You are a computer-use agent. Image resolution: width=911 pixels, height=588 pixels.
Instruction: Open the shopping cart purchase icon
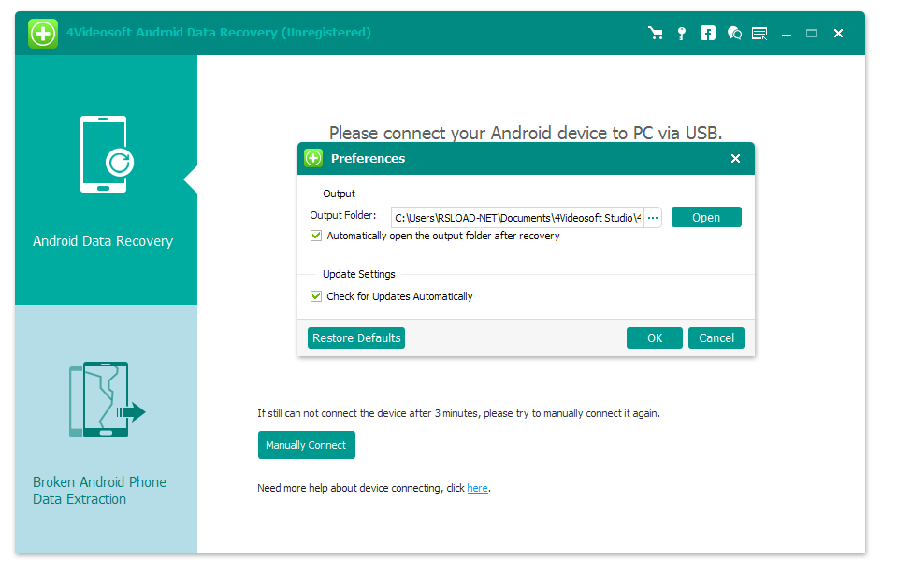pos(656,33)
